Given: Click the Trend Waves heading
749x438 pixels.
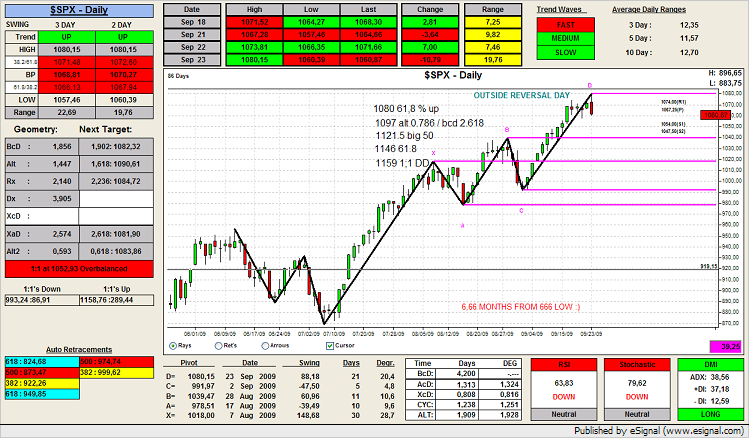Looking at the screenshot, I should click(x=559, y=10).
